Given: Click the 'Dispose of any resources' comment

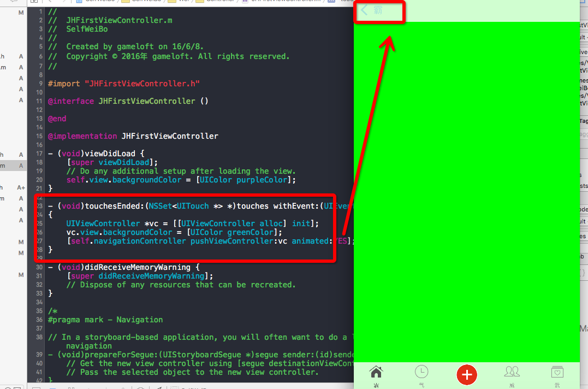Looking at the screenshot, I should click(181, 285).
